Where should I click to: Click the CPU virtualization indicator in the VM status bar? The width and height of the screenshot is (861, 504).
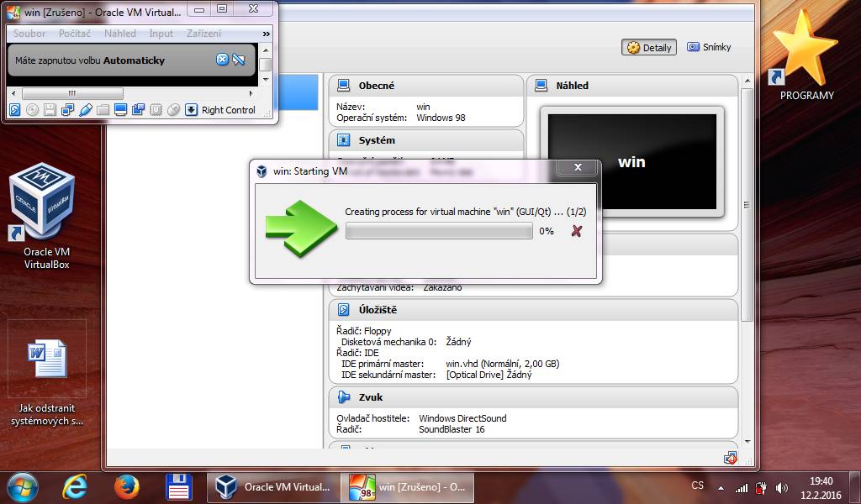click(156, 110)
